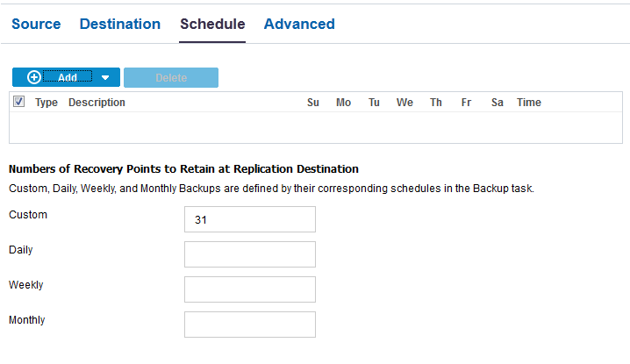Go to the Advanced tab
This screenshot has height=364, width=630.
point(299,25)
